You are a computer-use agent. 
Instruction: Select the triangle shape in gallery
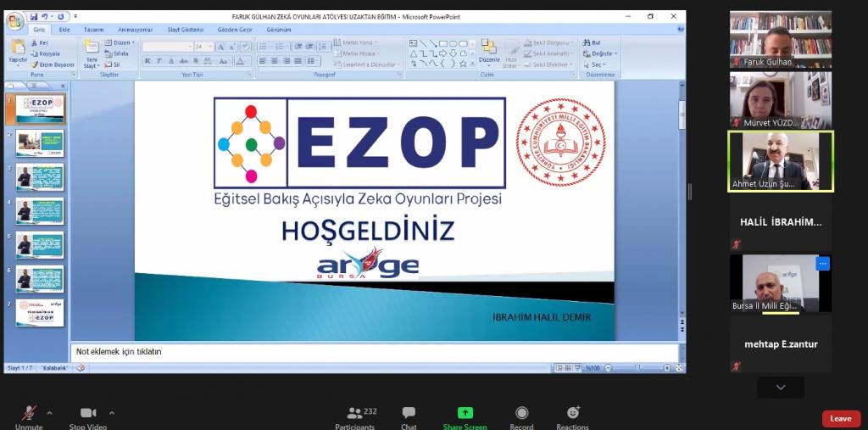pyautogui.click(x=413, y=53)
